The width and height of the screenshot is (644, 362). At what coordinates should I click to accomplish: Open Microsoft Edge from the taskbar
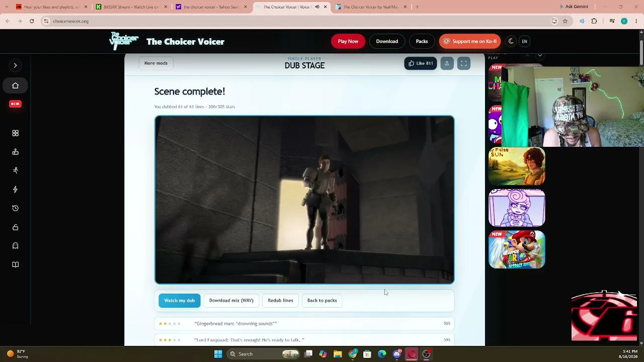coord(382,354)
